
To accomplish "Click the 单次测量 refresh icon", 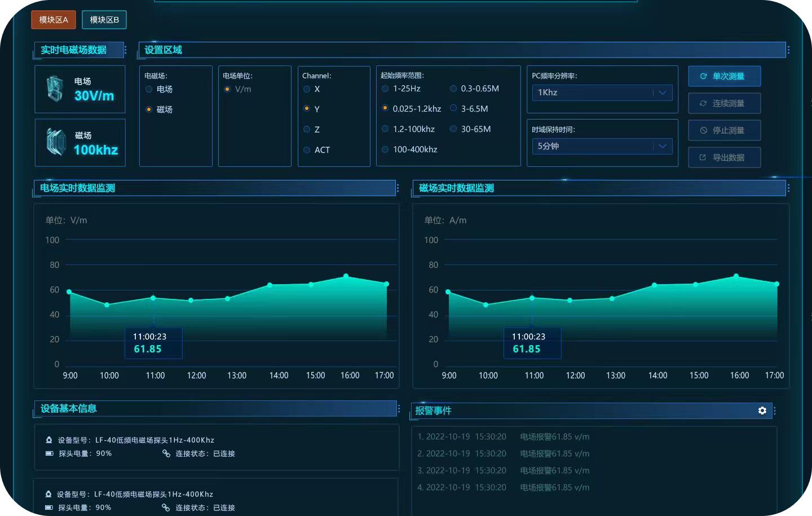I will click(703, 76).
